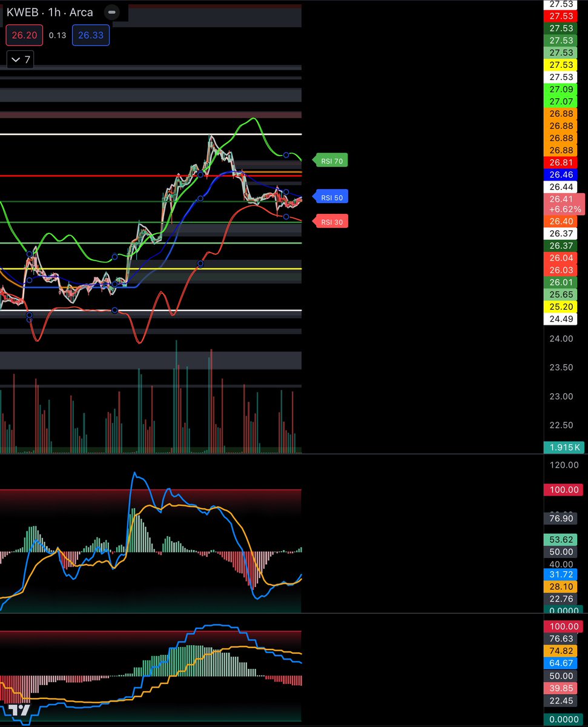The image size is (588, 727).
Task: Tap the gray market status pill icon
Action: tap(111, 12)
